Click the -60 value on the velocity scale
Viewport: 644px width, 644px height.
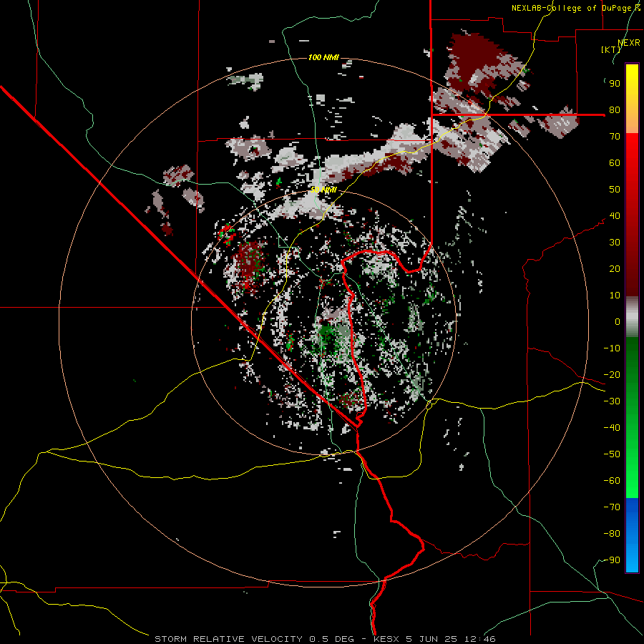[612, 481]
